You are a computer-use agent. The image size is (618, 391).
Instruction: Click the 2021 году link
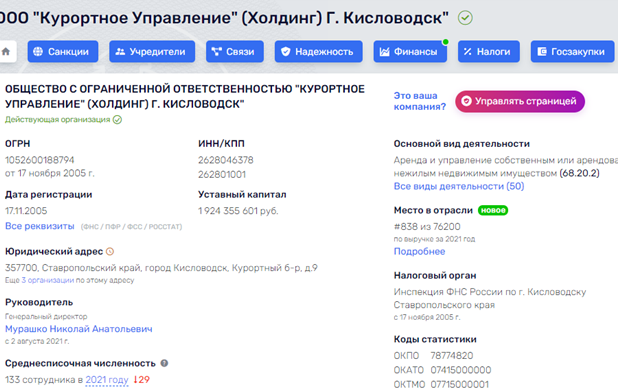click(107, 380)
